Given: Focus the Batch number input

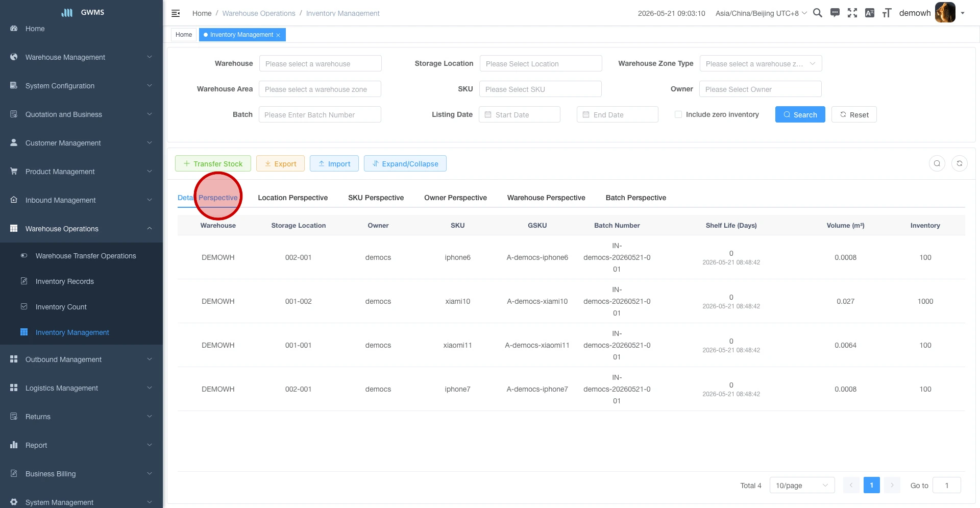Looking at the screenshot, I should (x=320, y=114).
